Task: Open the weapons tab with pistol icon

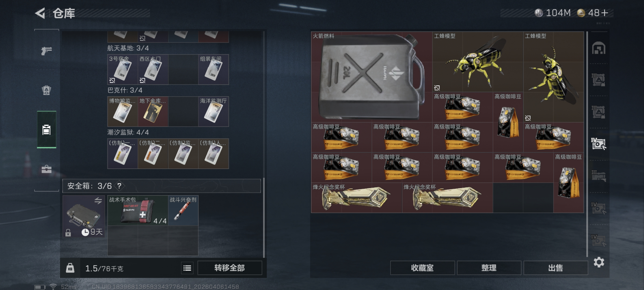Action: tap(47, 51)
